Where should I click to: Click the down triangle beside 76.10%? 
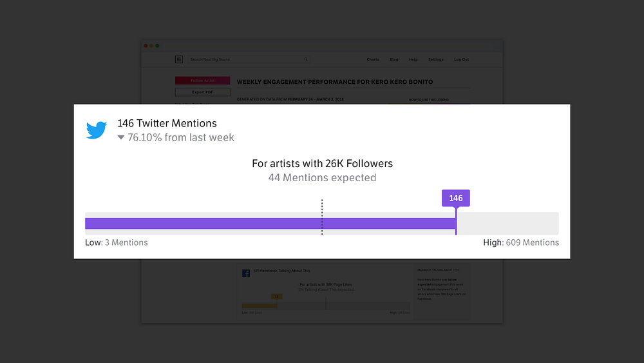[x=121, y=137]
